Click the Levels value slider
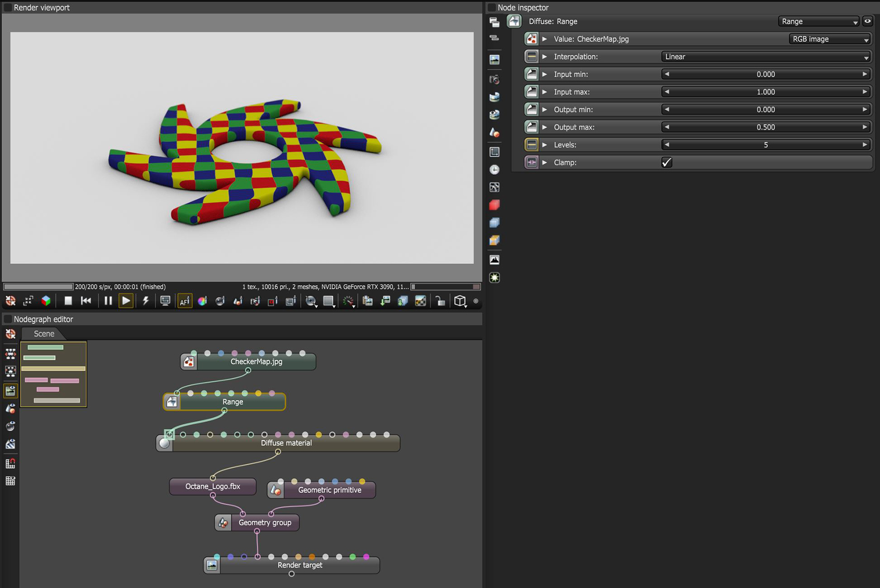Viewport: 880px width, 588px height. coord(766,144)
